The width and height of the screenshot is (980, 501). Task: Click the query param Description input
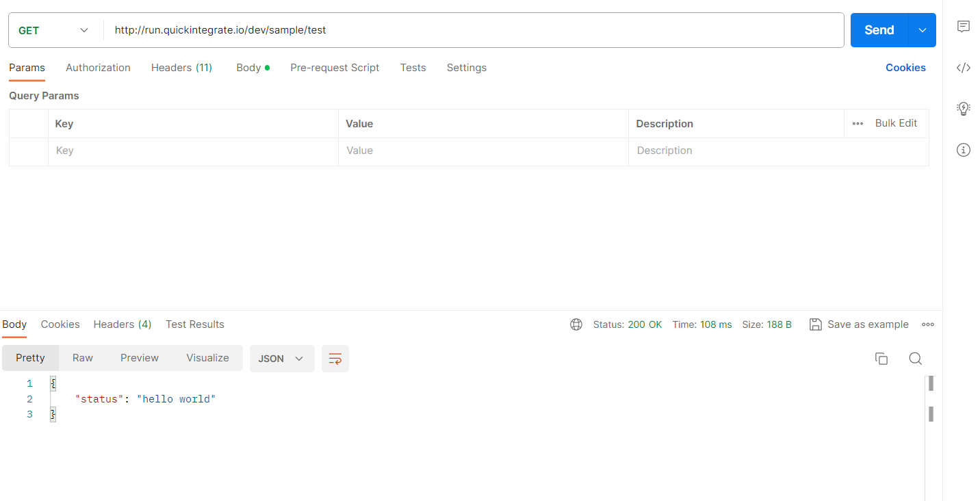coord(779,151)
